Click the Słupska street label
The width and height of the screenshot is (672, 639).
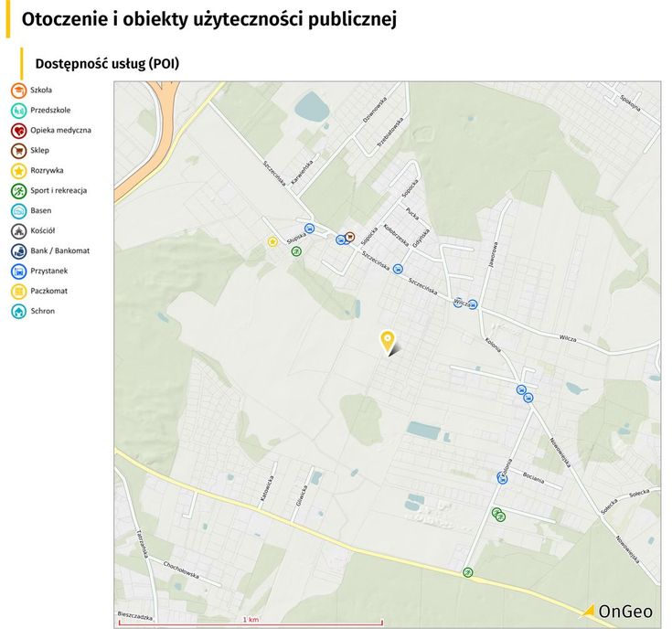pyautogui.click(x=296, y=239)
